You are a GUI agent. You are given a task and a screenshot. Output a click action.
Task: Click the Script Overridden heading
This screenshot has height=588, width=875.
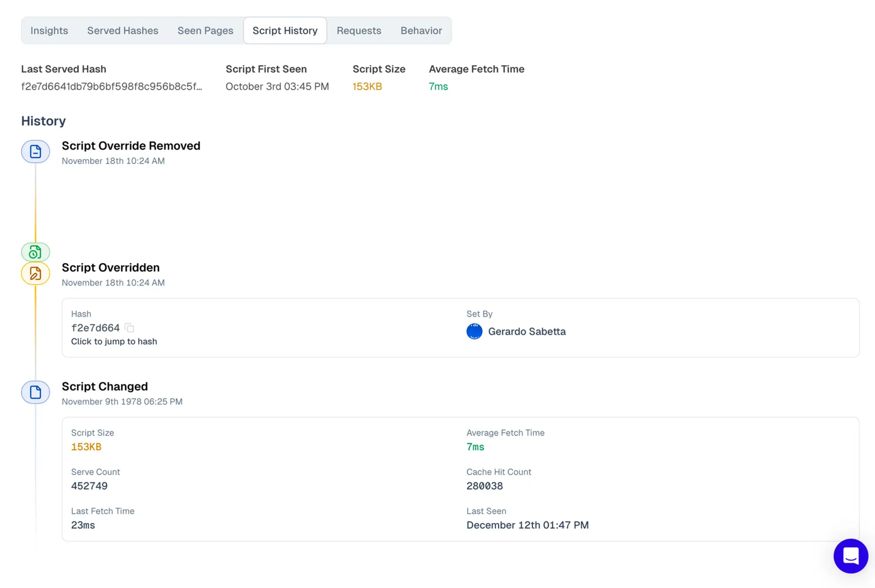(111, 268)
